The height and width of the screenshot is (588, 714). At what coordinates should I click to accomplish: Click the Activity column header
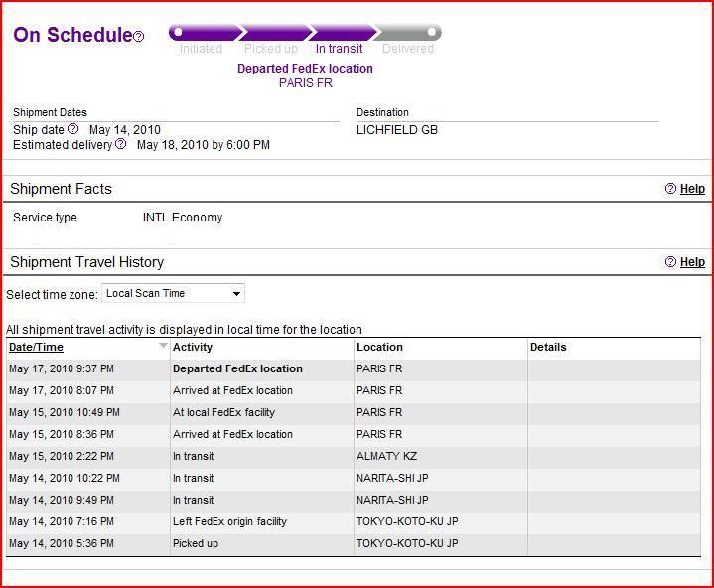coord(193,347)
